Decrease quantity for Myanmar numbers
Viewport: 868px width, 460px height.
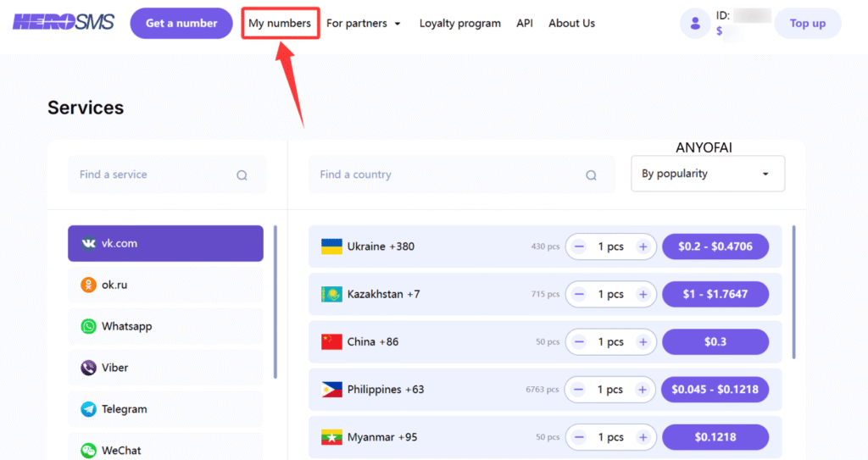579,437
